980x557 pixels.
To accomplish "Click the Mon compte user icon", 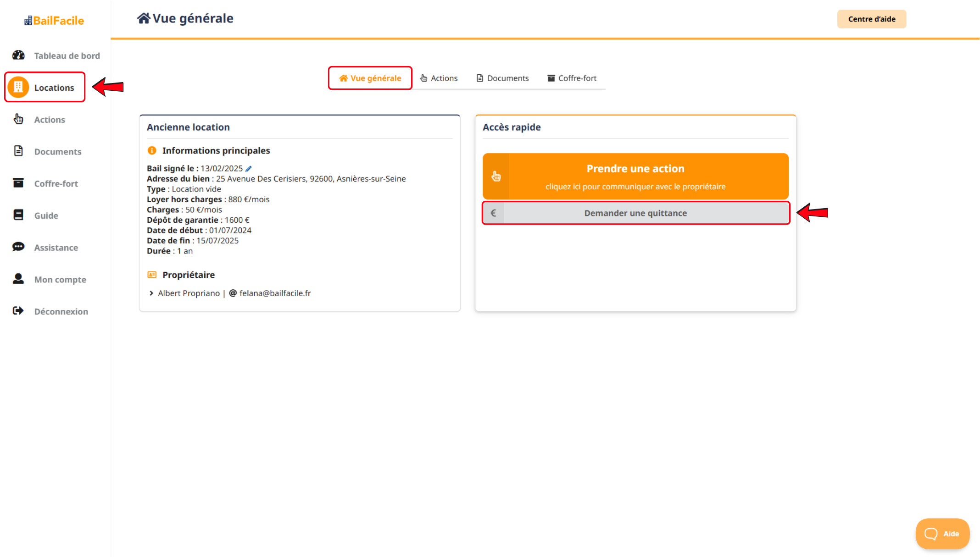I will (x=18, y=279).
